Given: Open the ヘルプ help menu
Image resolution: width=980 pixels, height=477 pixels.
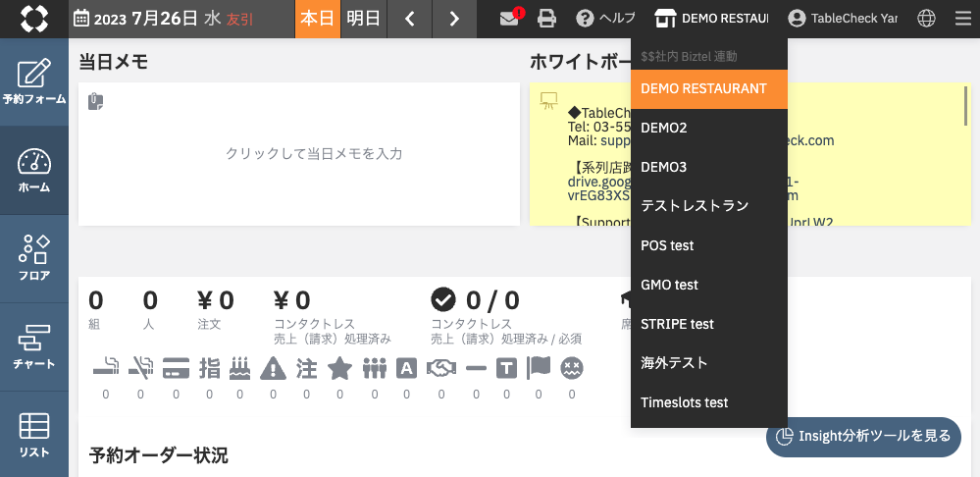Looking at the screenshot, I should tap(605, 19).
